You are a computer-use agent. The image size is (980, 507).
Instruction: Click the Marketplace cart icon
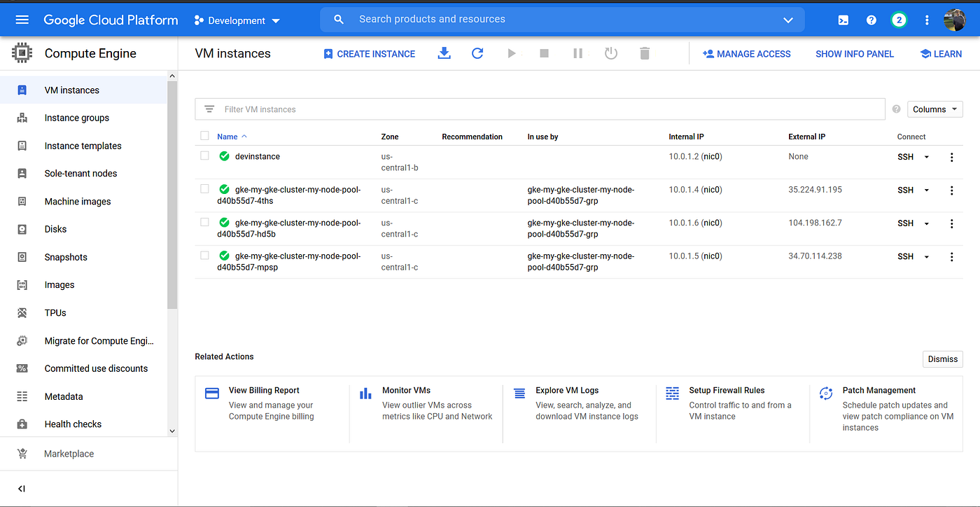click(x=22, y=454)
